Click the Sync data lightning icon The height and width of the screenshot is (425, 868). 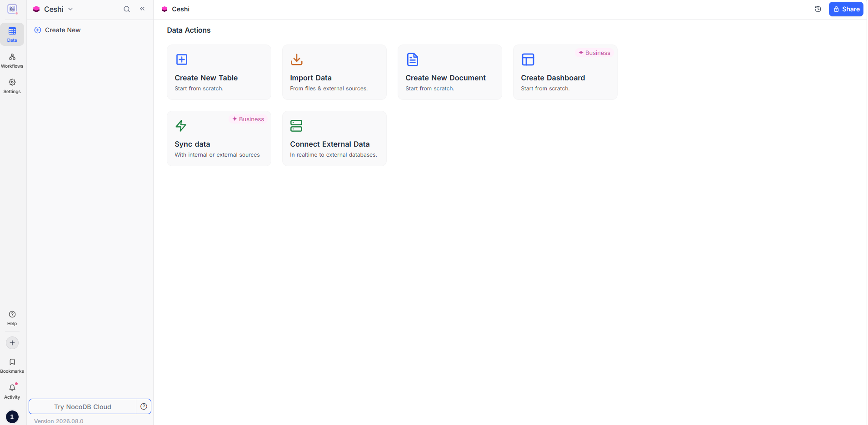coord(181,126)
